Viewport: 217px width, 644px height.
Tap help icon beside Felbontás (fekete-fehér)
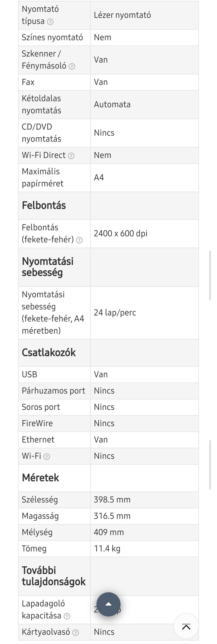79,240
